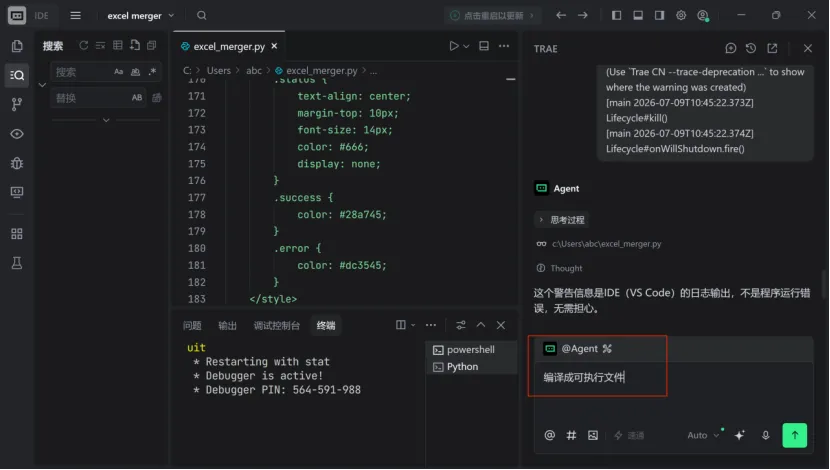Select the Python terminal
The height and width of the screenshot is (470, 830).
(471, 367)
